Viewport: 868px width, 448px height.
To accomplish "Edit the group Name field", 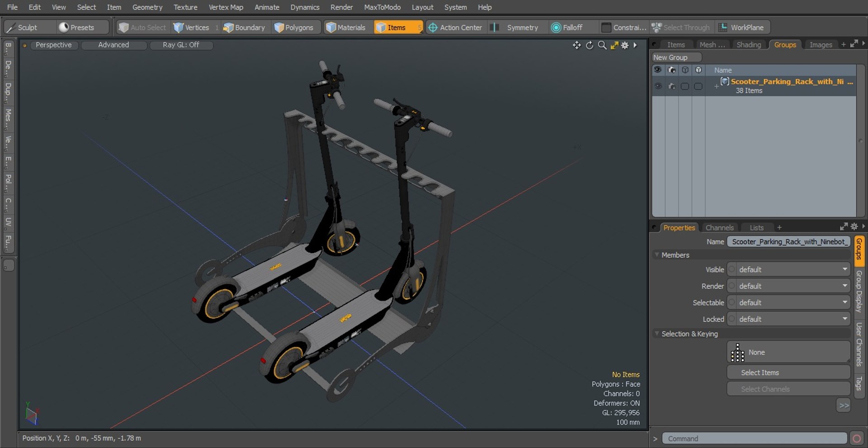I will click(x=788, y=242).
